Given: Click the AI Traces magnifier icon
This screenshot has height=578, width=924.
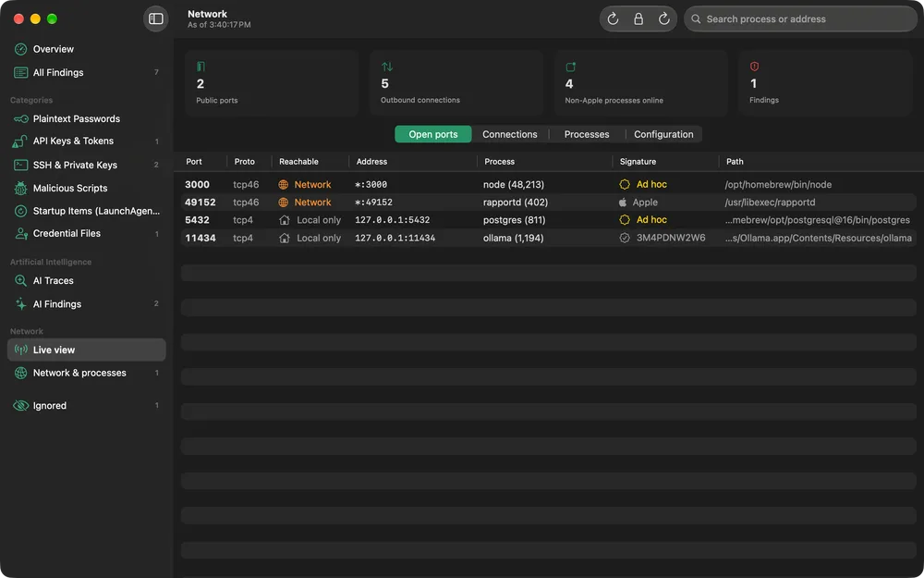Looking at the screenshot, I should [x=20, y=281].
